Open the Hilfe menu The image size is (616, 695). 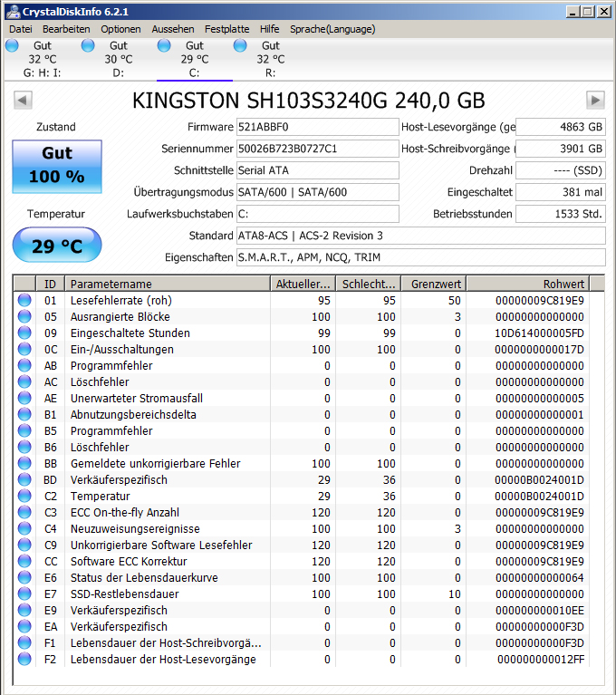pyautogui.click(x=269, y=29)
